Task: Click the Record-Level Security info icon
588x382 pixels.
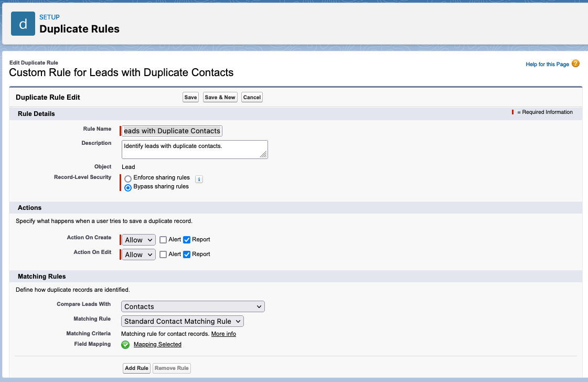Action: [199, 179]
